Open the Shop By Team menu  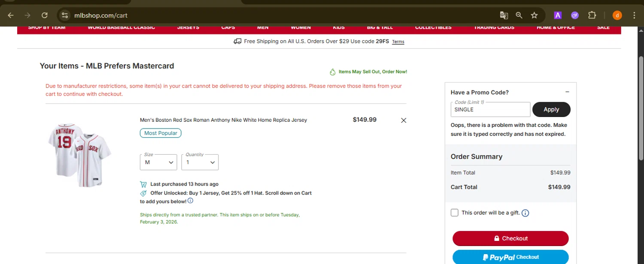[x=47, y=28]
